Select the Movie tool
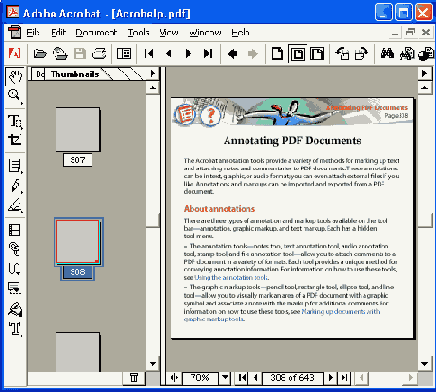Viewport: 436px width, 392px height. [15, 230]
